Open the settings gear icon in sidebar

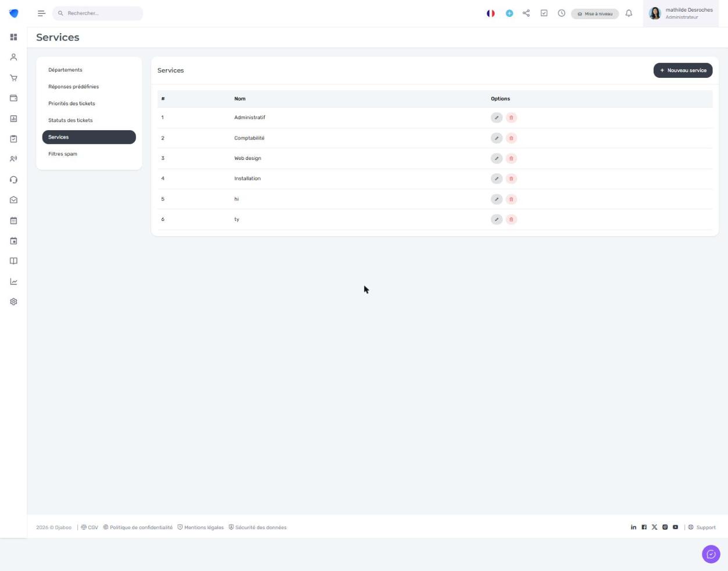pyautogui.click(x=13, y=302)
